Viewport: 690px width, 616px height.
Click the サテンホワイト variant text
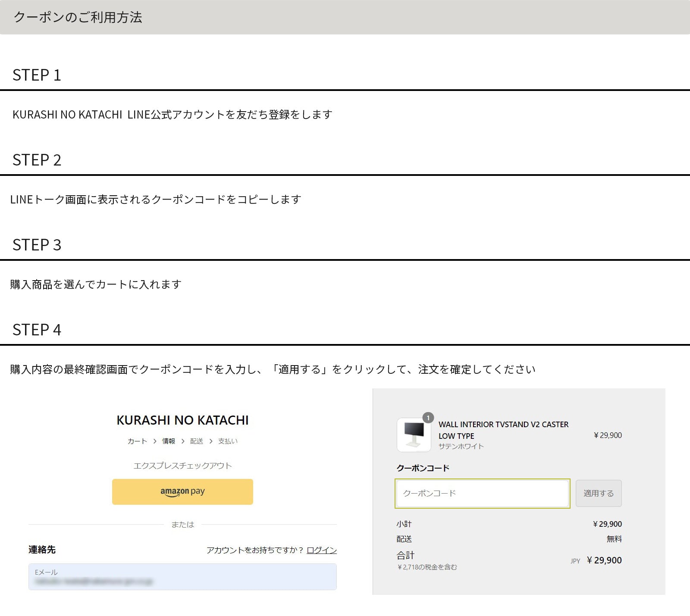point(461,446)
